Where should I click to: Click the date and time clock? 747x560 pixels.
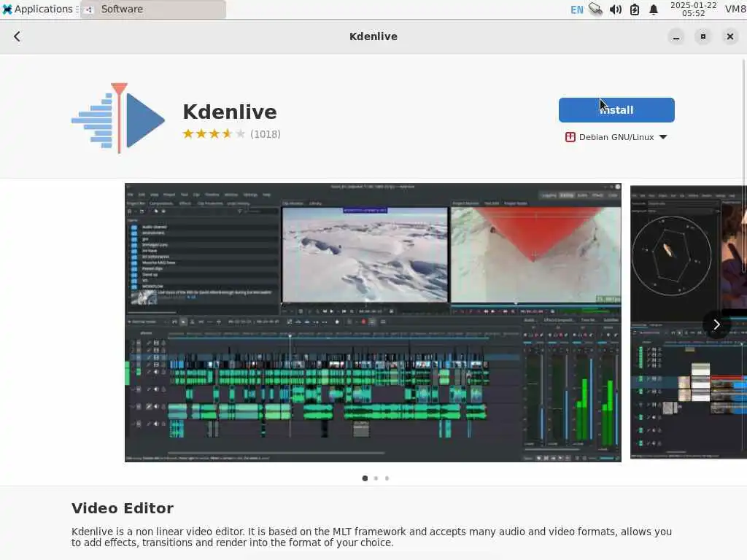(x=693, y=9)
